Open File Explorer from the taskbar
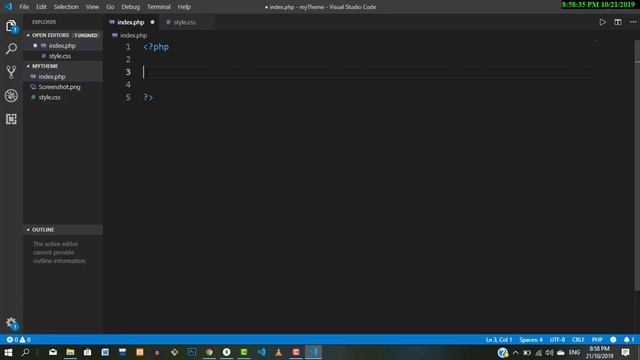Viewport: 640px width, 360px height. [x=70, y=352]
